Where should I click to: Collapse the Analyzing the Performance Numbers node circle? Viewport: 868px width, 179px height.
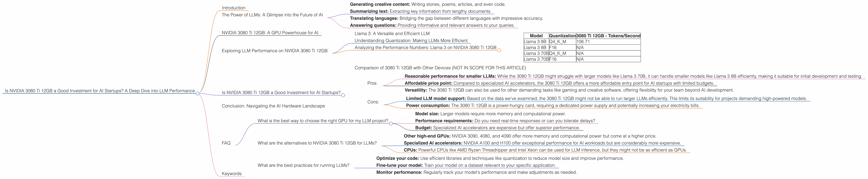point(499,50)
